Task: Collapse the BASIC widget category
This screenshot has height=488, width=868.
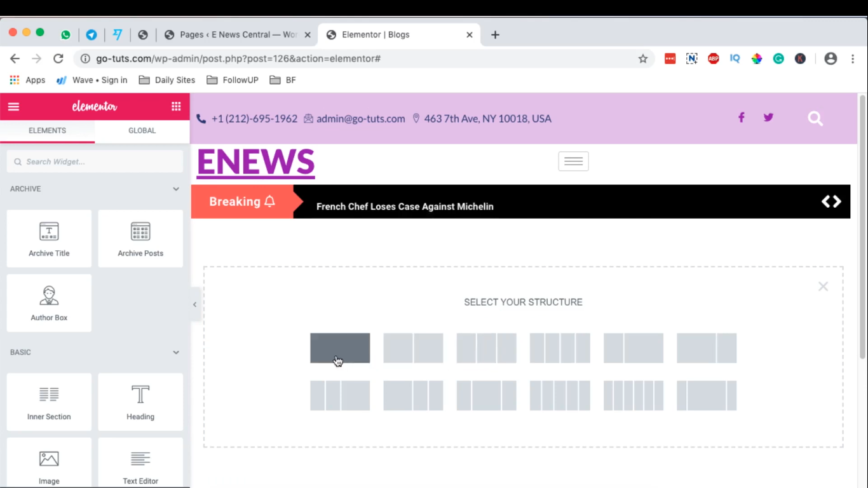Action: [176, 352]
